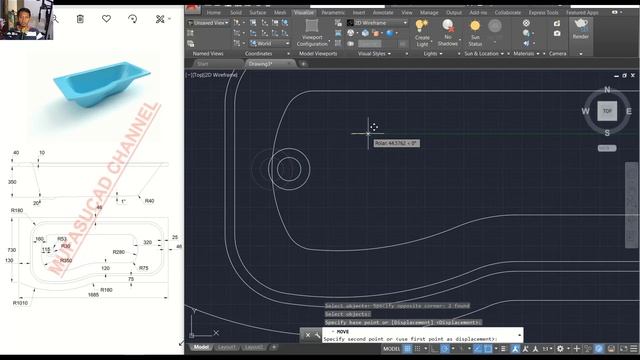
Task: Click the heart favorite icon in image viewer
Action: point(107,19)
